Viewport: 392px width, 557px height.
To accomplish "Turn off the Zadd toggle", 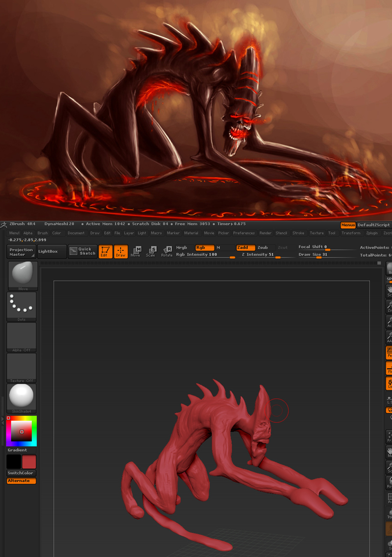I will click(245, 247).
